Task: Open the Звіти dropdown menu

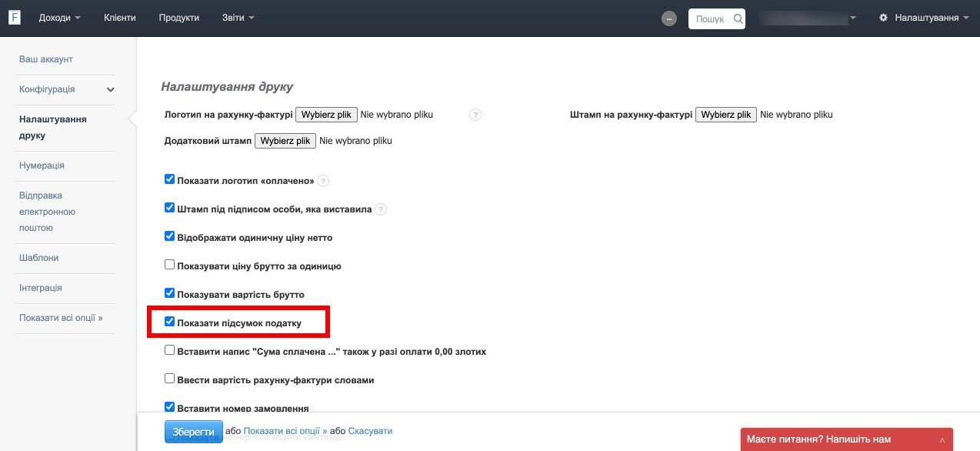Action: point(238,18)
